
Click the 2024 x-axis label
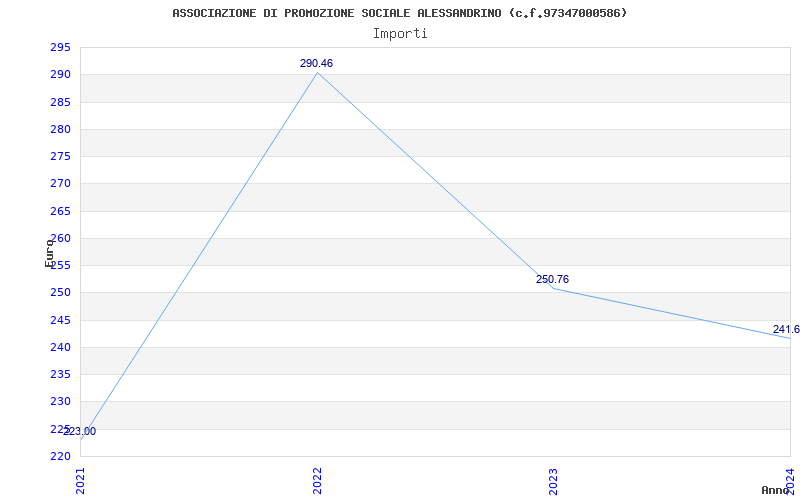click(x=790, y=482)
